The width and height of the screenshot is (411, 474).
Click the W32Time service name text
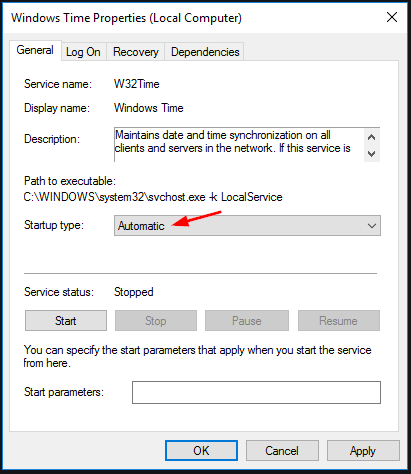click(137, 84)
